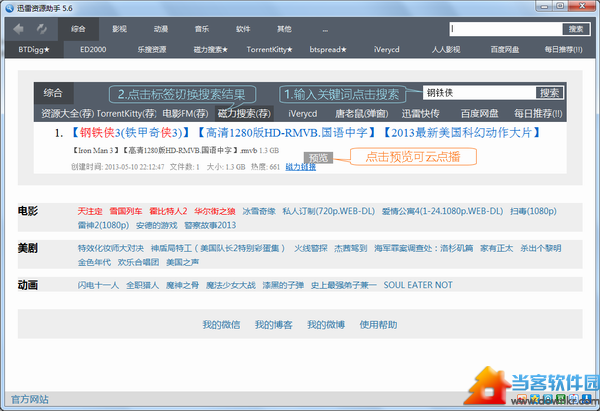This screenshot has height=411, width=600.
Task: Open 警察故事2013 link
Action: [210, 225]
